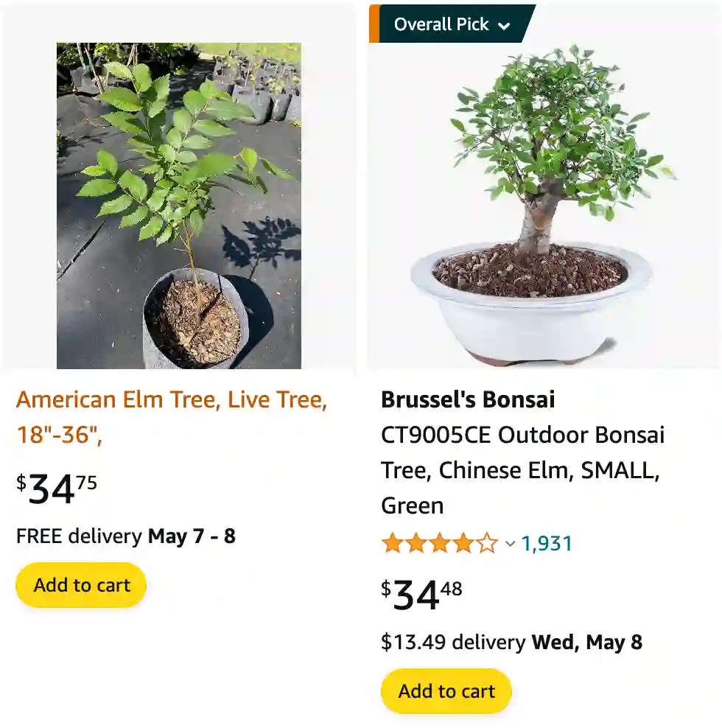Add the Chinese Elm bonsai to cart
Screen dimensions: 722x728
[445, 690]
